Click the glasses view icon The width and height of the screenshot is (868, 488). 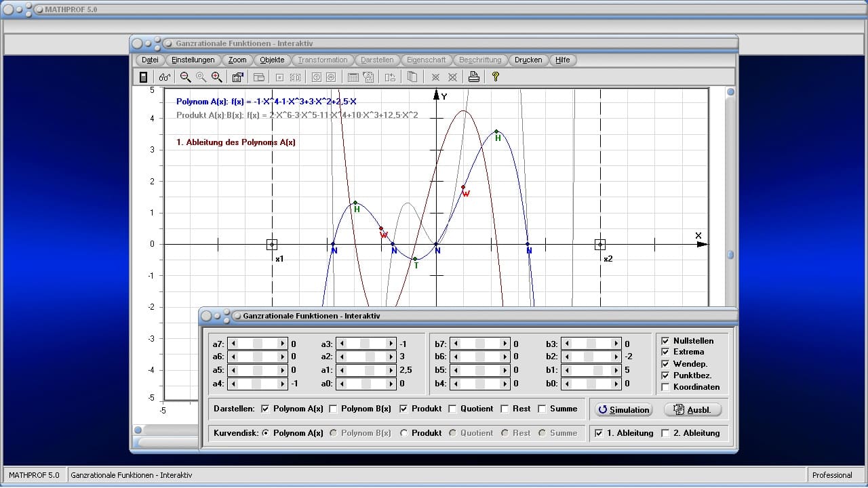[x=165, y=77]
